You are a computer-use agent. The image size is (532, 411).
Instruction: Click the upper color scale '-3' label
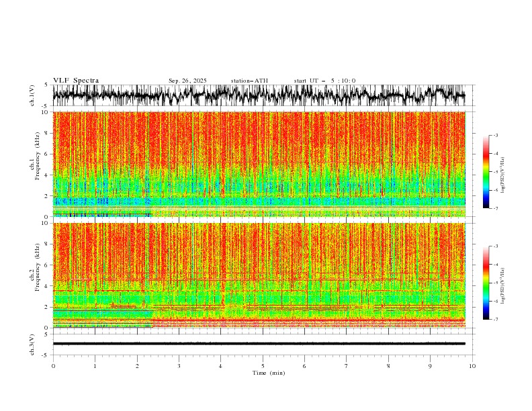click(x=495, y=135)
